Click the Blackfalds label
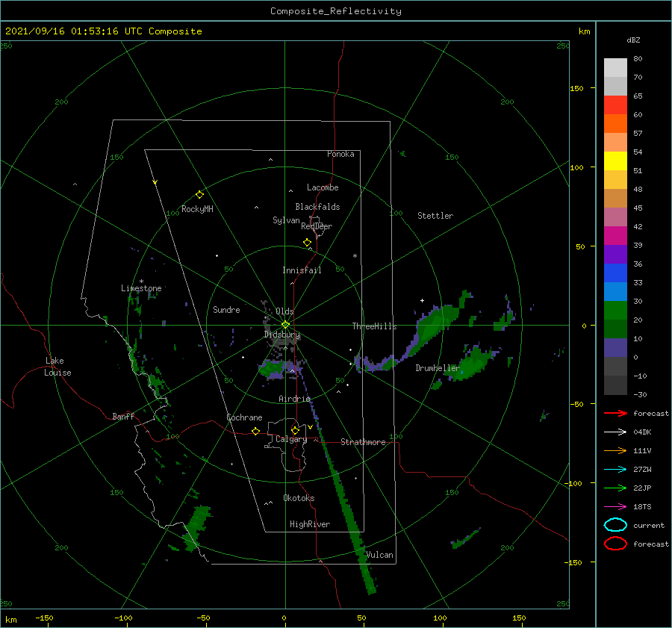672x628 pixels. [317, 207]
